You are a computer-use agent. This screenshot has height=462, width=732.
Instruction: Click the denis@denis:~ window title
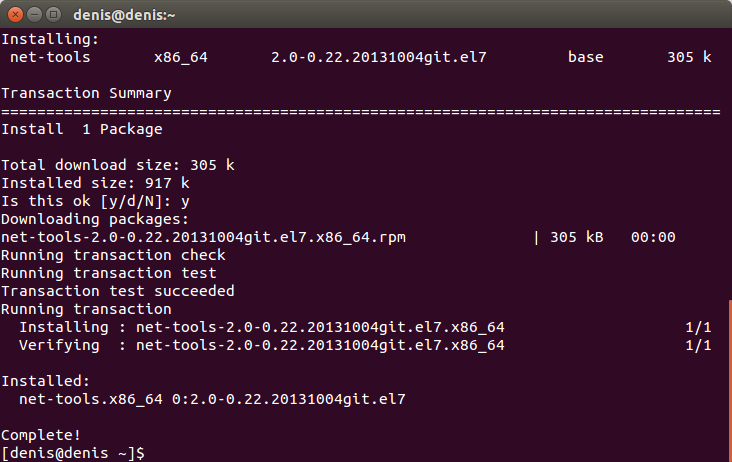[x=124, y=15]
